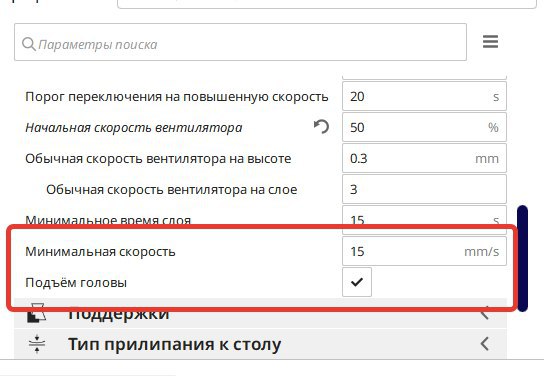Edit Начальная скорость вентилятора value of 50 %
Viewport: 544px width, 376px height.
pyautogui.click(x=424, y=127)
